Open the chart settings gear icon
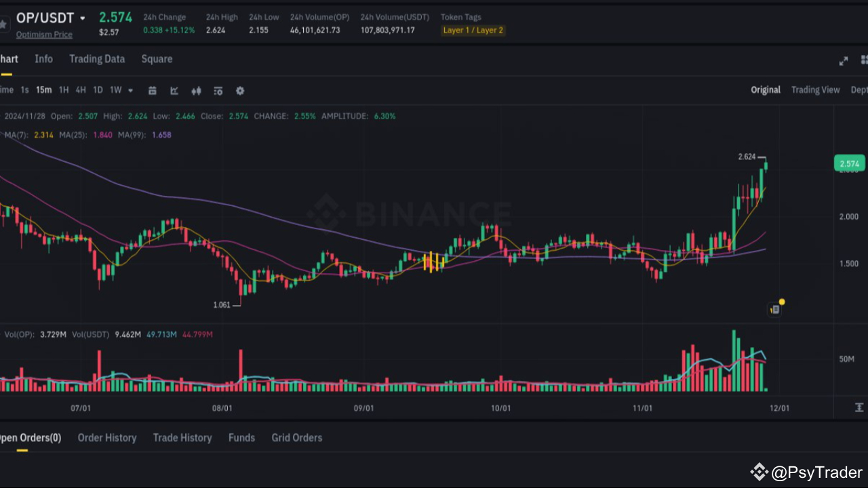Image resolution: width=868 pixels, height=488 pixels. pyautogui.click(x=240, y=91)
